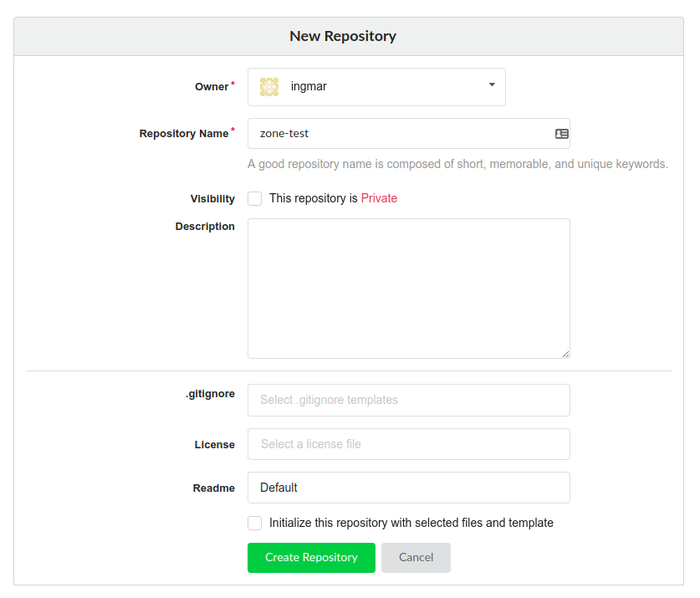This screenshot has width=700, height=598.
Task: Click the red "Private" text
Action: click(x=379, y=199)
